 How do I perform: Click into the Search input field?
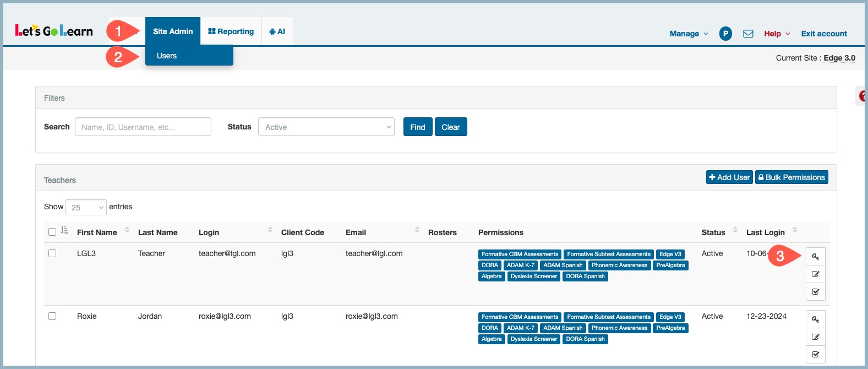point(143,127)
